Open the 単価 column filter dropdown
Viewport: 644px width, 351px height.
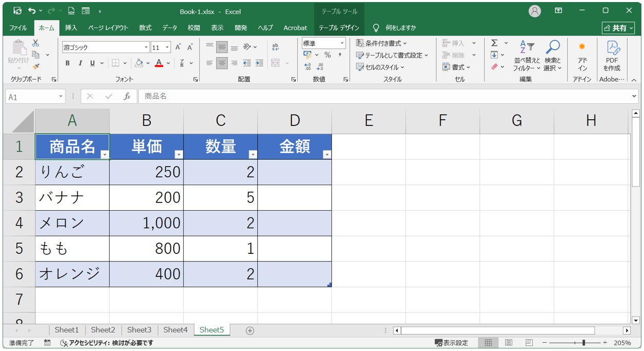coord(179,154)
